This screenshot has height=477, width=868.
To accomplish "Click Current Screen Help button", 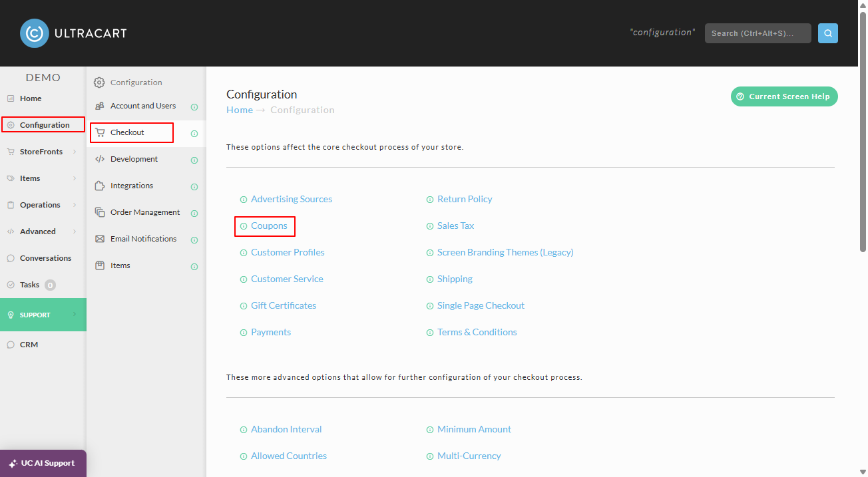I will coord(784,96).
